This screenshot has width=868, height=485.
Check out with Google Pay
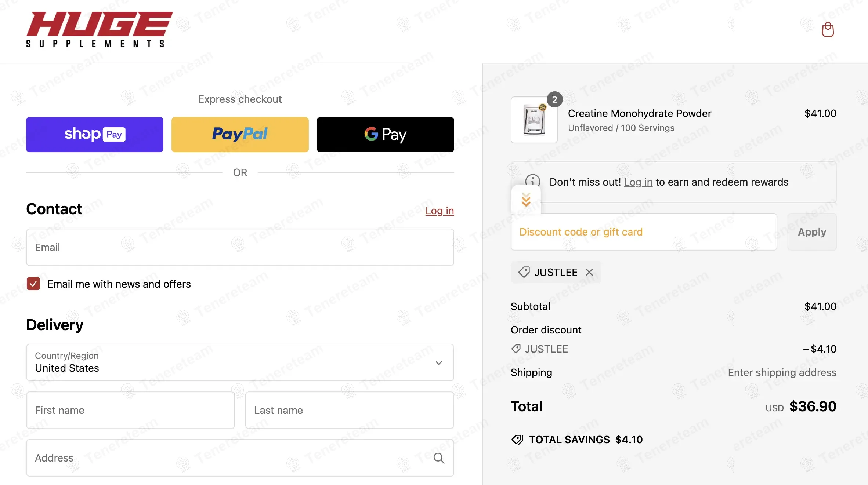pos(386,135)
